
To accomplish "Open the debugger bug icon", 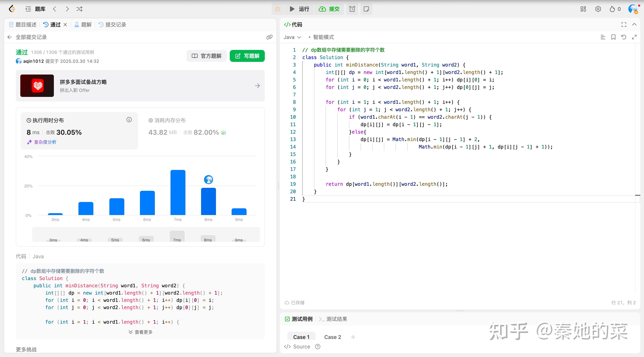I will [x=277, y=9].
